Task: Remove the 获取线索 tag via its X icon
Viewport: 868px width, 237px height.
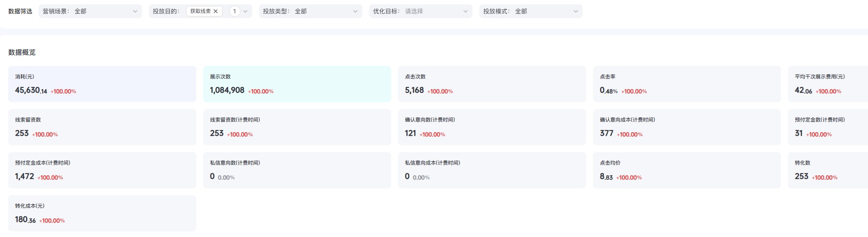Action: 216,11
